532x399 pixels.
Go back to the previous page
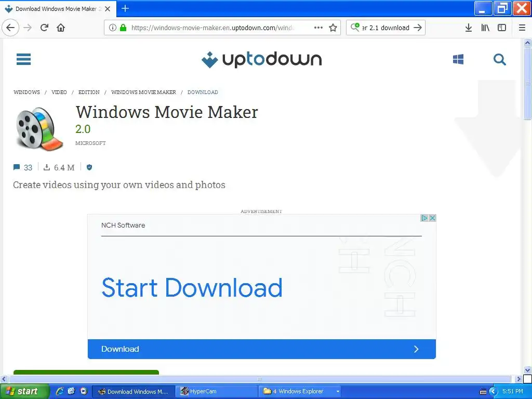pyautogui.click(x=10, y=28)
